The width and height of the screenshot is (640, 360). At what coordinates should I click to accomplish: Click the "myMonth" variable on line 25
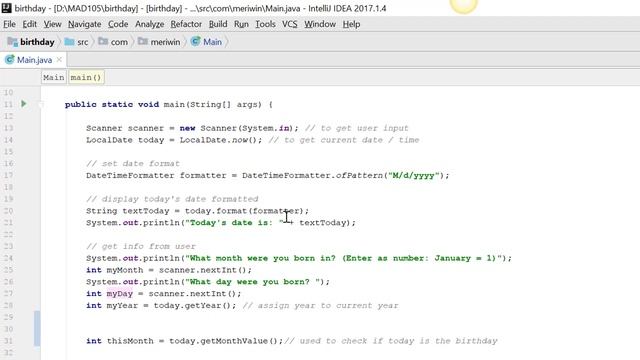tap(125, 270)
